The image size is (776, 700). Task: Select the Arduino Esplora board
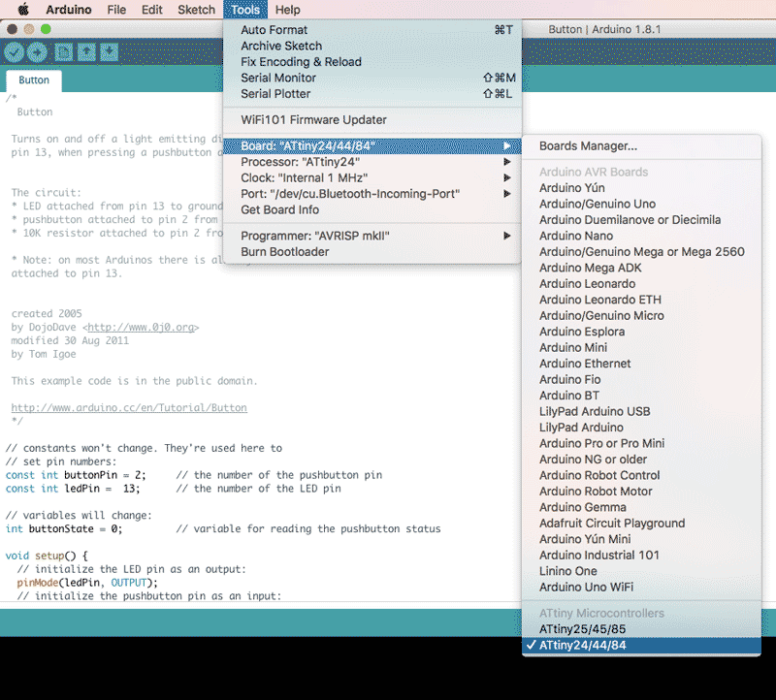point(641,332)
